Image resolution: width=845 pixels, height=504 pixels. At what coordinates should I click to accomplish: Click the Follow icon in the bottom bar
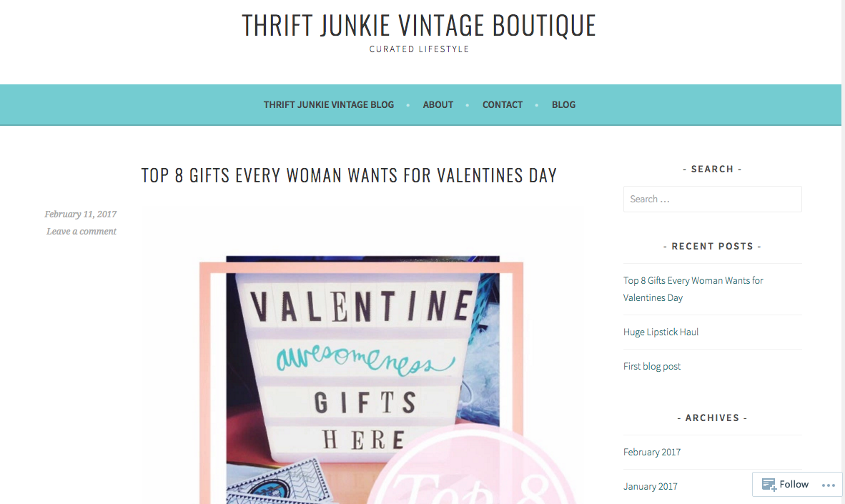[769, 485]
